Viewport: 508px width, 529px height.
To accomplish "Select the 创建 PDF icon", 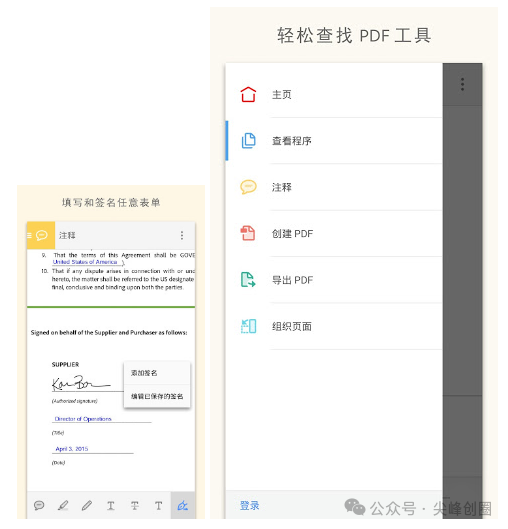I will coord(248,233).
